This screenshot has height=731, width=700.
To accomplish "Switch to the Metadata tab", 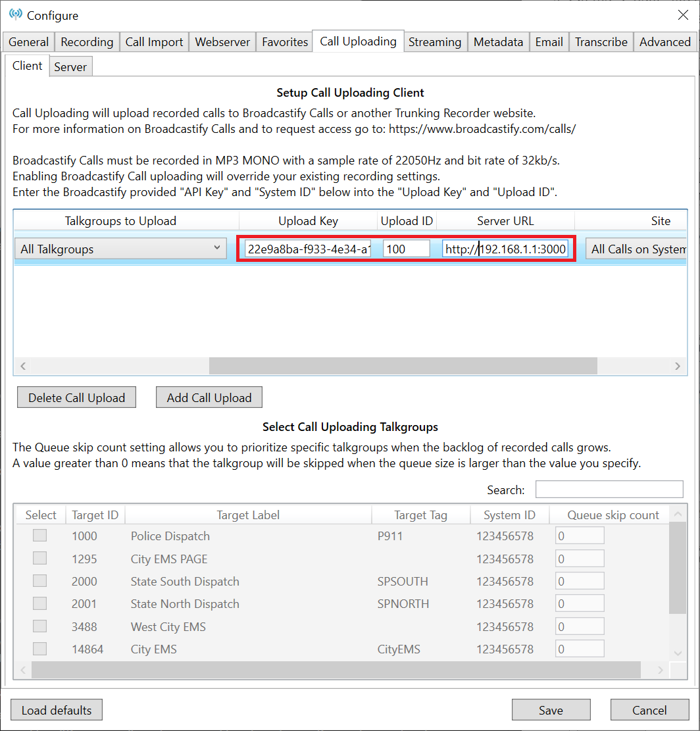I will click(498, 42).
